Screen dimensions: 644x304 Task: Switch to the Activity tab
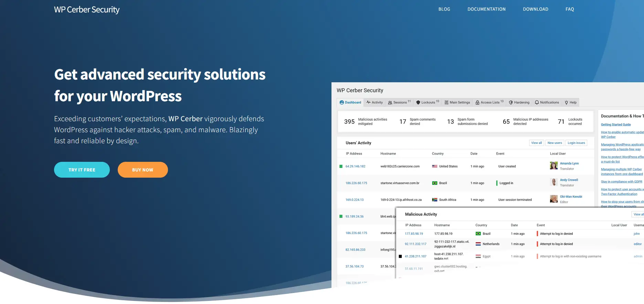tap(374, 102)
